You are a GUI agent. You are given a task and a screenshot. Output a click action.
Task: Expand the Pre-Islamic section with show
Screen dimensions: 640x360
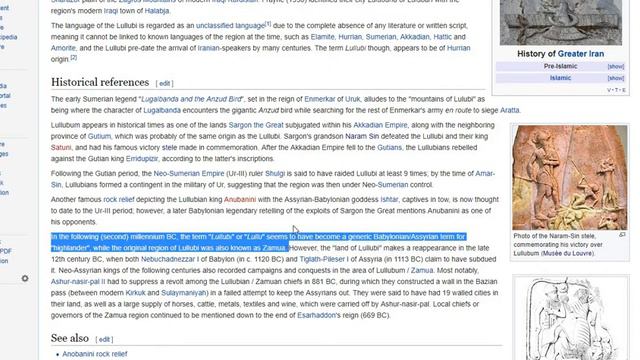[x=616, y=67]
